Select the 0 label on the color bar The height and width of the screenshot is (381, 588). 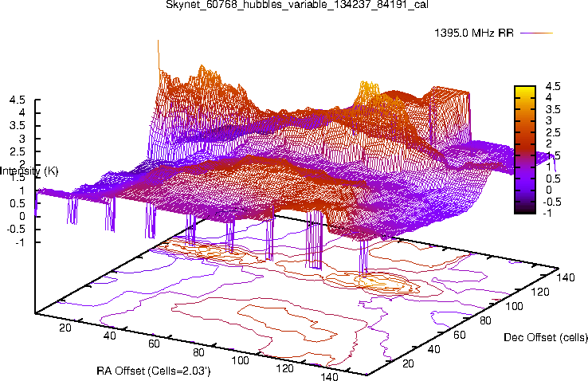[549, 190]
